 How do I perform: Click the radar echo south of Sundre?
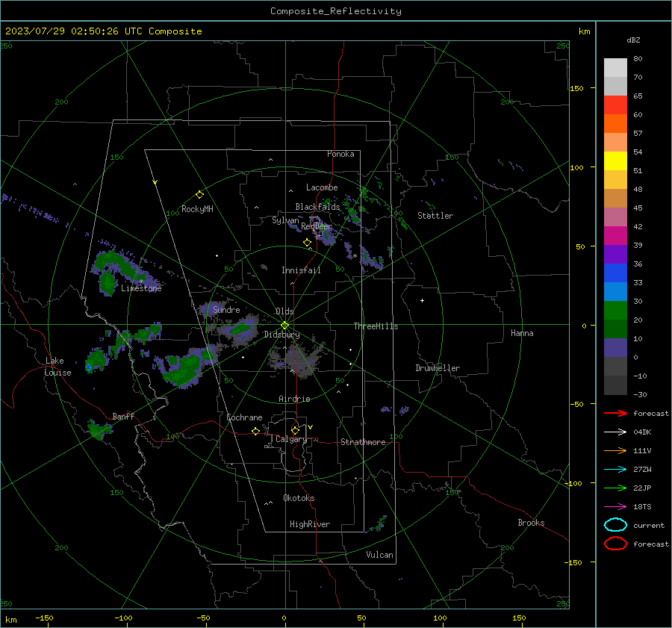point(238,329)
